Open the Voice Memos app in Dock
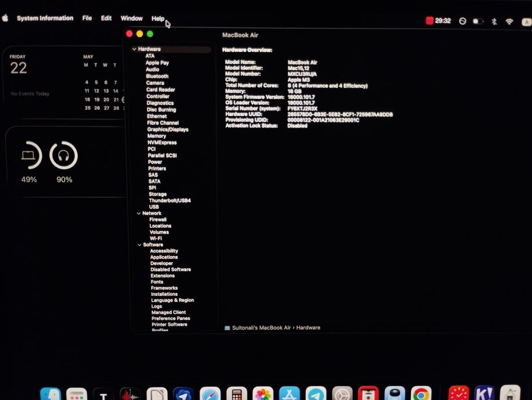This screenshot has height=400, width=532. pos(129,394)
